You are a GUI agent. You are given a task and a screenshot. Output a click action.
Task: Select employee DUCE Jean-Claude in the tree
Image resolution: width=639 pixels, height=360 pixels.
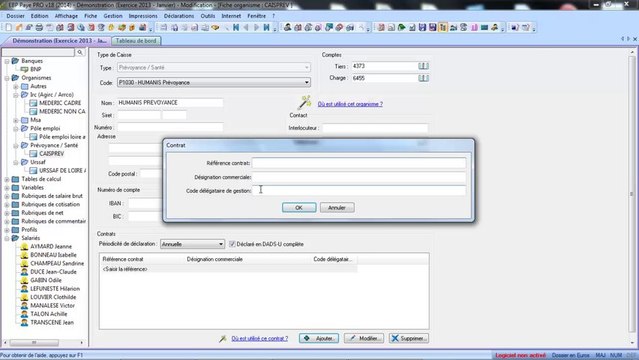[53, 272]
